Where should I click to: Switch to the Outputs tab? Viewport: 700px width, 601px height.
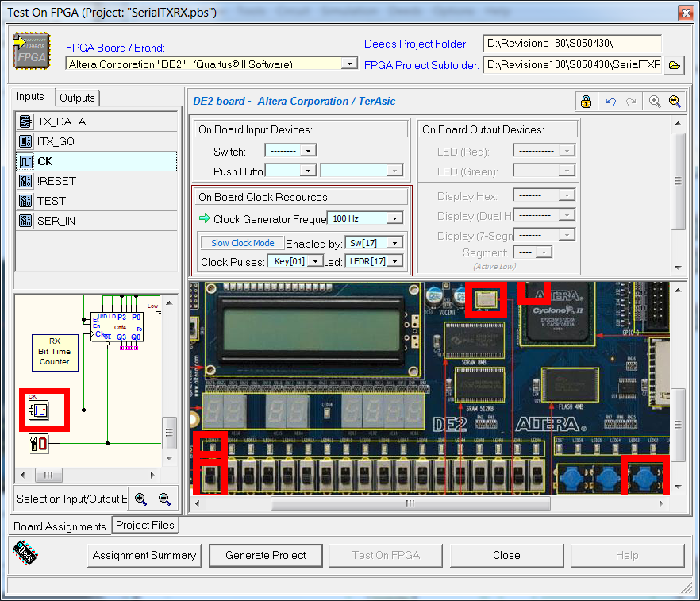pos(77,98)
